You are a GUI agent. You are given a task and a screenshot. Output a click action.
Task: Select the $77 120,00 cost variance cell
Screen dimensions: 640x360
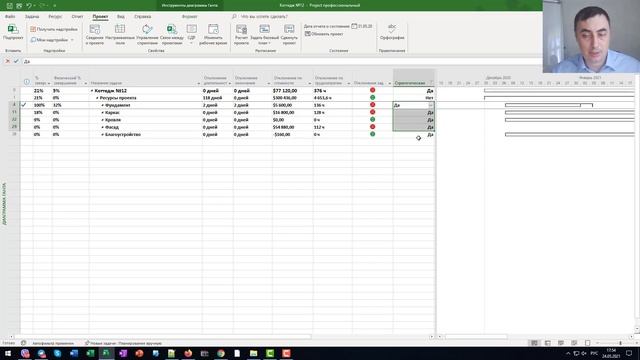292,91
